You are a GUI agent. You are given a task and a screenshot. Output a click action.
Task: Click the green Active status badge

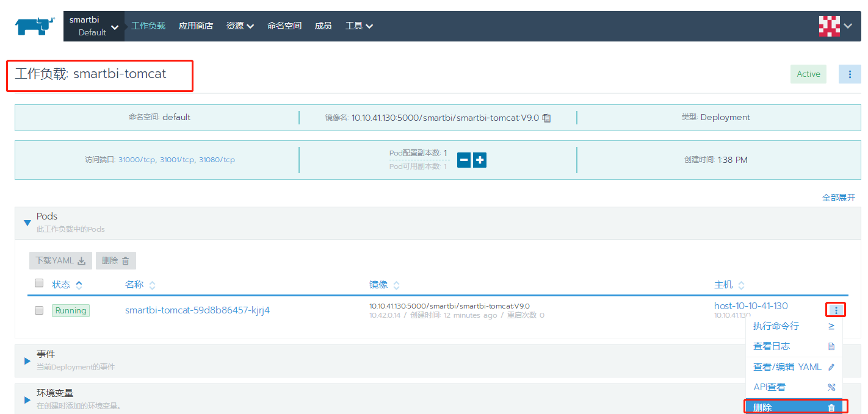point(808,74)
